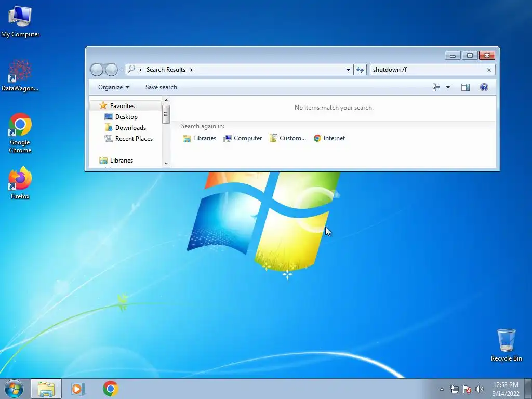Select Libraries in navigation pane

pyautogui.click(x=121, y=161)
